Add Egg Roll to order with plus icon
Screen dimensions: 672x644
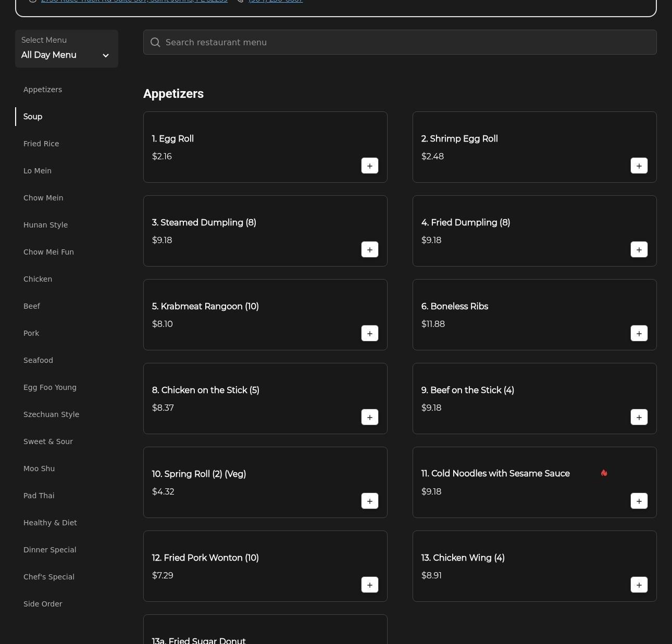click(x=369, y=166)
